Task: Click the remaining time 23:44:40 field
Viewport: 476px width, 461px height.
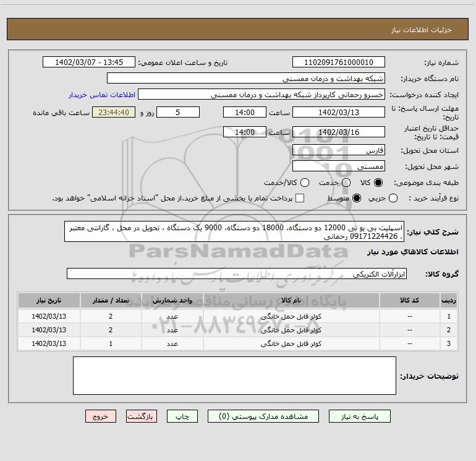Action: [x=114, y=113]
